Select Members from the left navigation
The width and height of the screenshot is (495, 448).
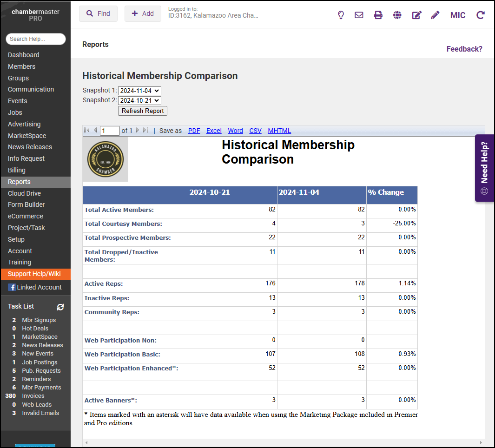point(21,66)
